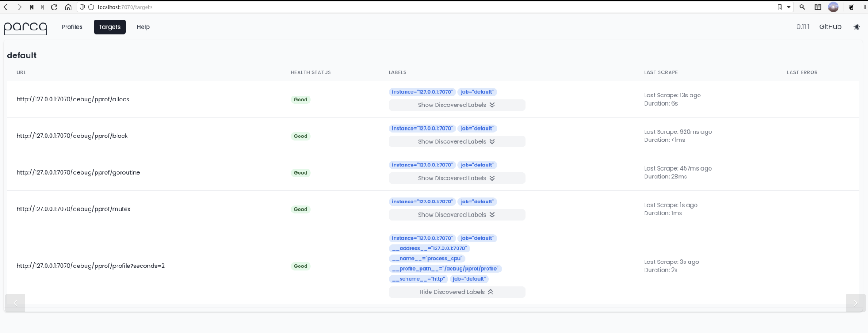Click 'Last Scrape: 920ms ago' text
Screen dimensions: 868x333
678,132
